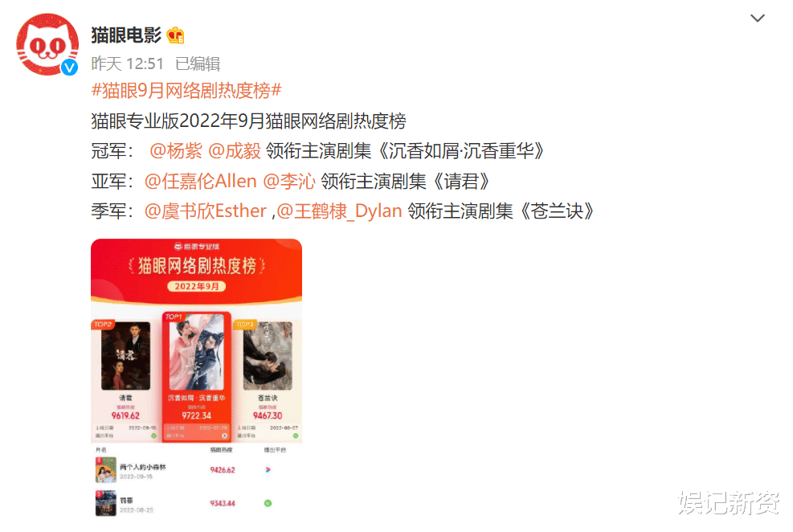
Task: Click the TOP1 沉香如屑 poster
Action: (x=197, y=351)
